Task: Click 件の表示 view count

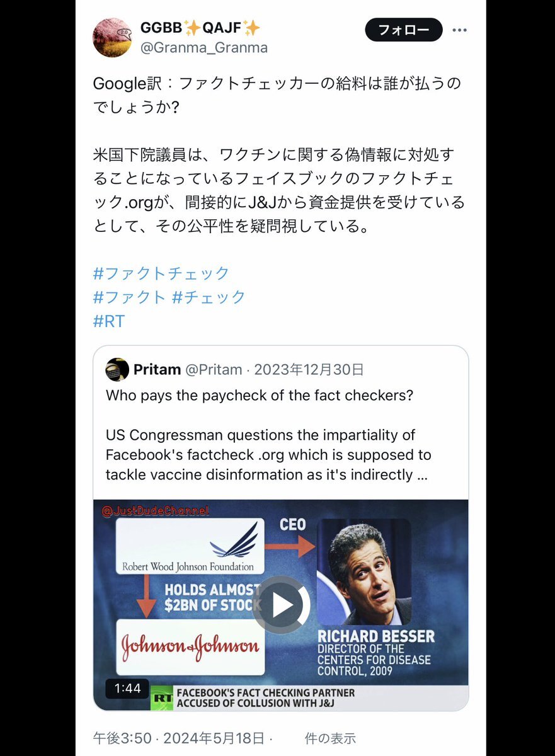Action: 330,738
